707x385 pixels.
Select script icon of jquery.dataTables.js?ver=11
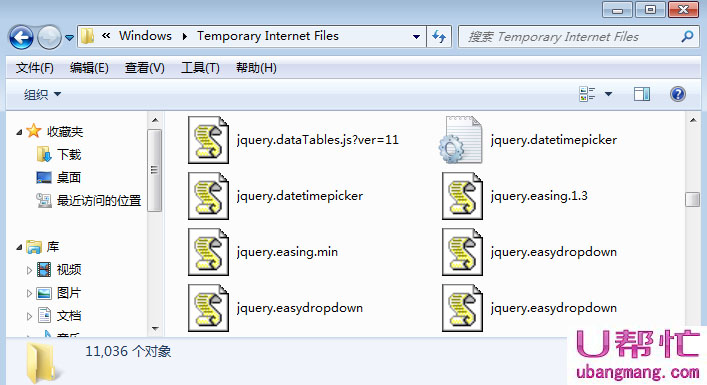(x=208, y=140)
